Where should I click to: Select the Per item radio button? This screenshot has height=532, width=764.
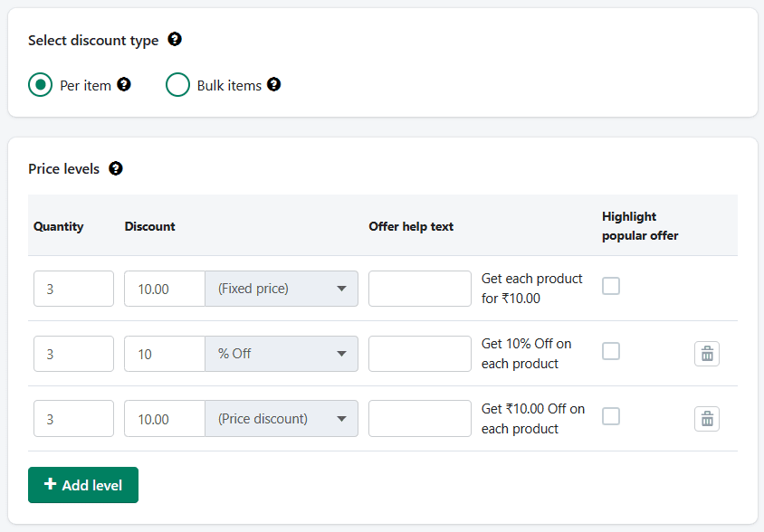point(40,85)
